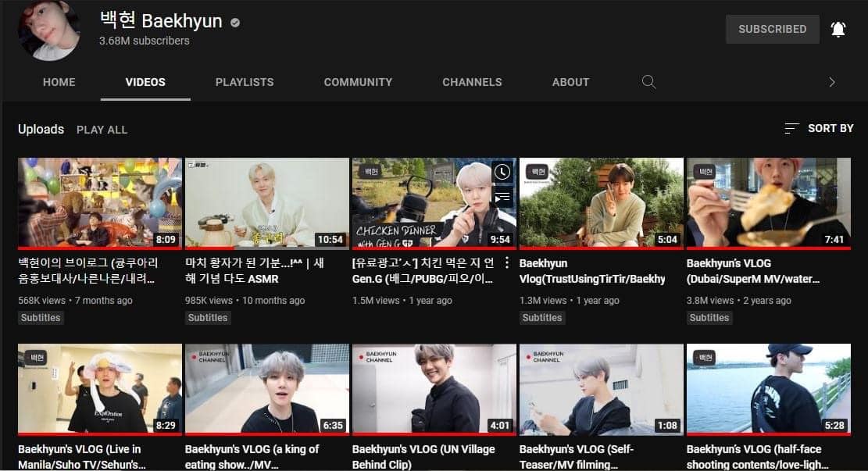Click the Sort By lines icon
868x471 pixels.
(x=791, y=128)
